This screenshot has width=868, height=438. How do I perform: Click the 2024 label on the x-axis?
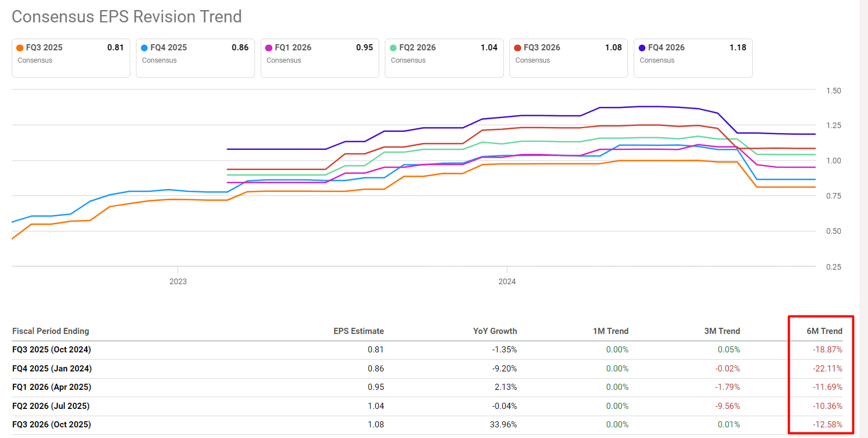[507, 281]
